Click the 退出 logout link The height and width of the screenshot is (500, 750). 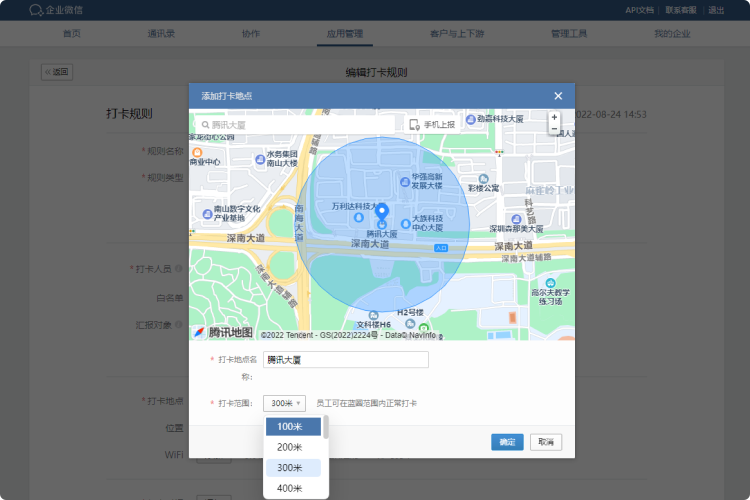tap(716, 10)
